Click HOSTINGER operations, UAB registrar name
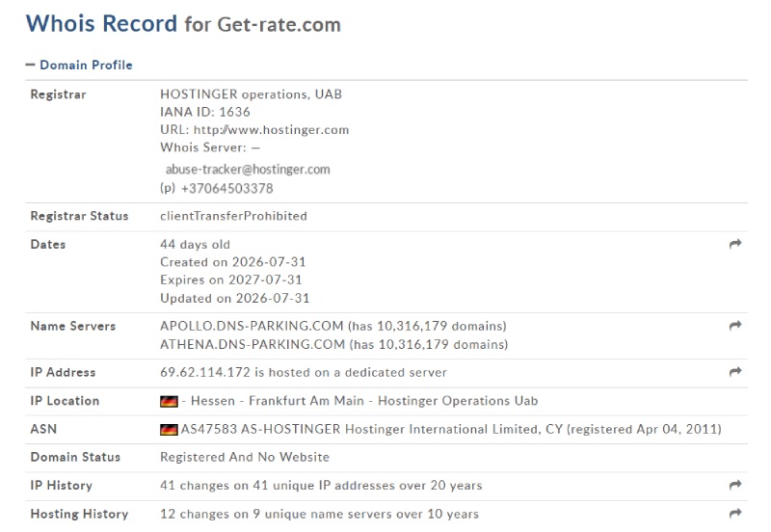 (251, 93)
